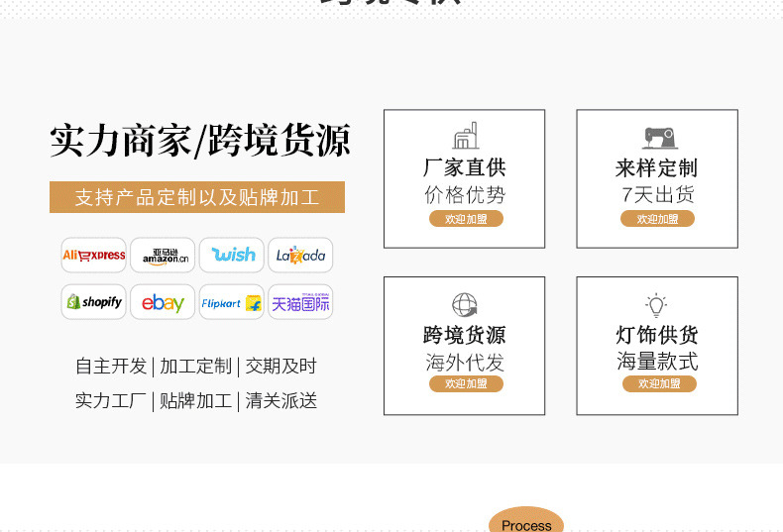Click the light bulb icon above 灯饰供货
Image resolution: width=783 pixels, height=532 pixels.
(x=656, y=305)
